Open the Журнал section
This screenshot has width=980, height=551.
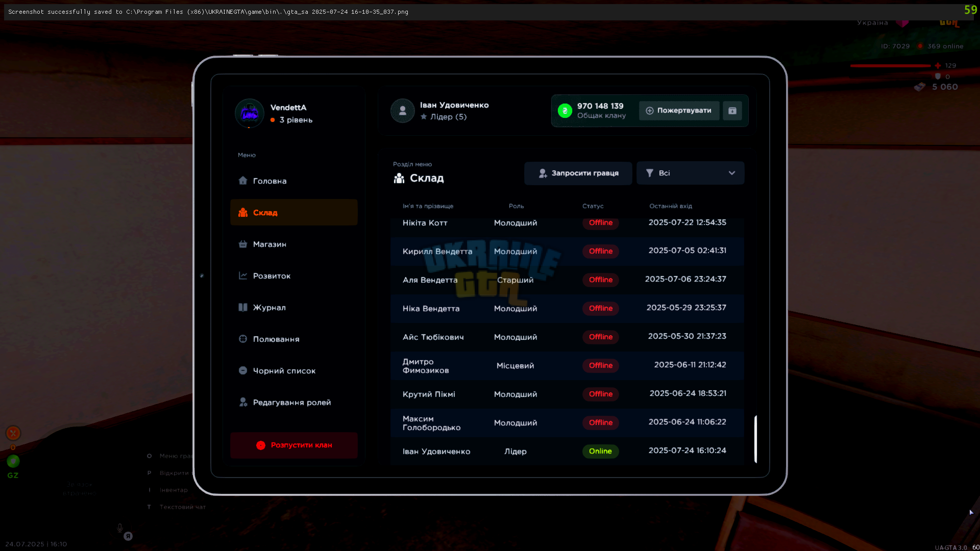[293, 307]
